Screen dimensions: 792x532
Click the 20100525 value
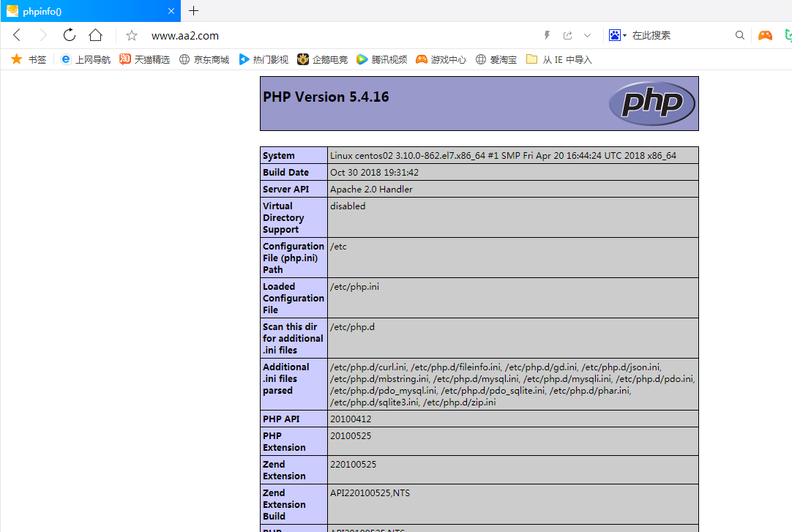(x=351, y=435)
